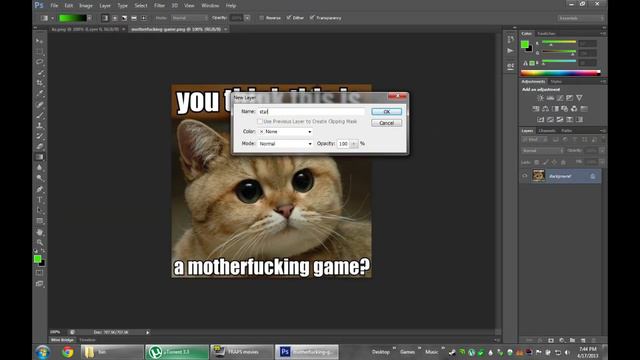The image size is (640, 360).
Task: Click the color spectrum ramp in Color panel
Action: click(560, 73)
